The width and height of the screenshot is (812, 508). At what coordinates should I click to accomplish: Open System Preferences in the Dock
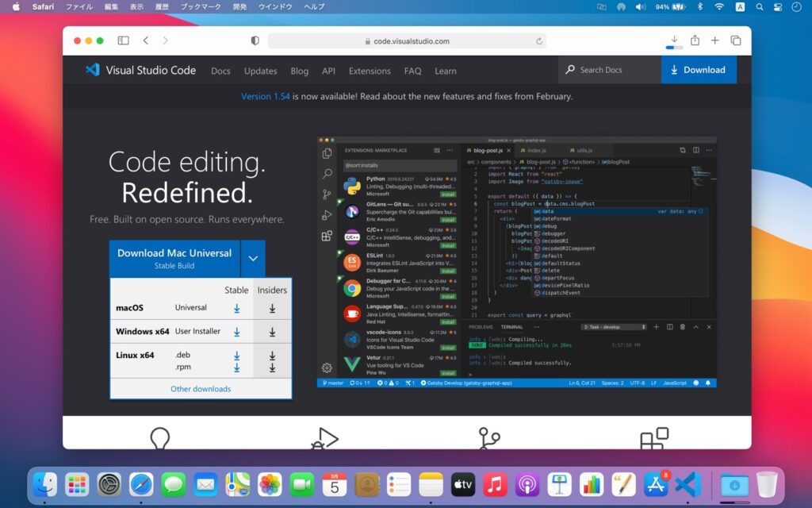109,485
